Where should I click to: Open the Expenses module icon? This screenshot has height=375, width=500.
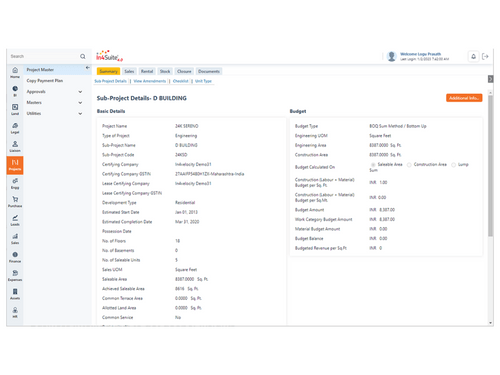[15, 276]
